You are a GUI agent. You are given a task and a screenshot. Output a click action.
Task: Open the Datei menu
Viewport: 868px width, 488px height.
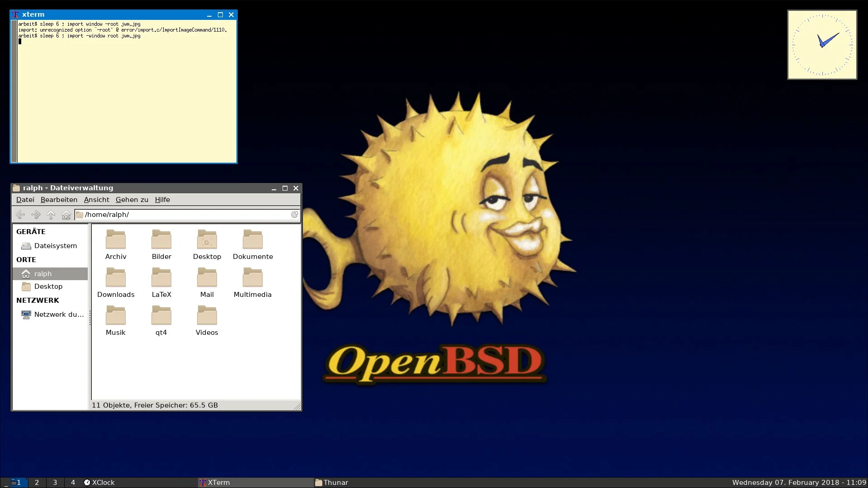(25, 200)
